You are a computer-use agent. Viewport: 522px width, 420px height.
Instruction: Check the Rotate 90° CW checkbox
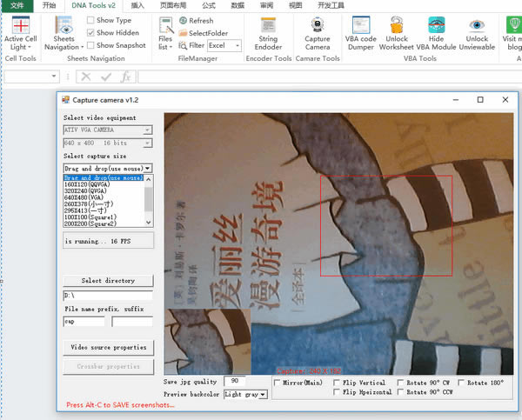[400, 383]
